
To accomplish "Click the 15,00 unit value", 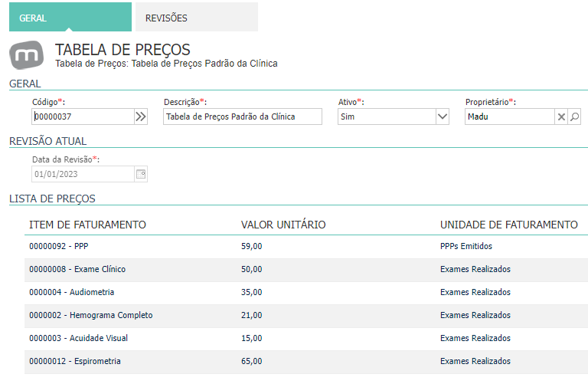I will (252, 338).
